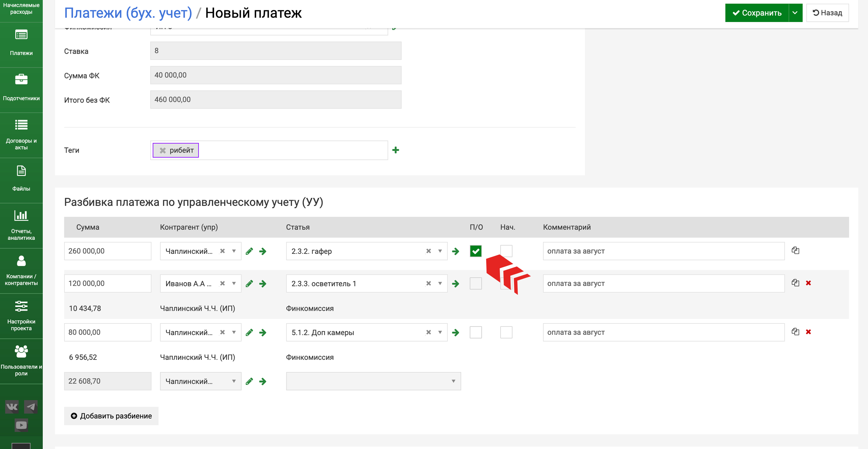The image size is (868, 449).
Task: Go to Подотчетники sidebar section
Action: point(21,88)
